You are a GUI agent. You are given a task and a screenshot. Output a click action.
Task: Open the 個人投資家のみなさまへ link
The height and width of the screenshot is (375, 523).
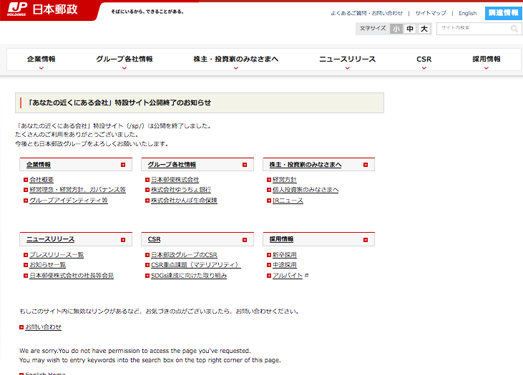[305, 190]
